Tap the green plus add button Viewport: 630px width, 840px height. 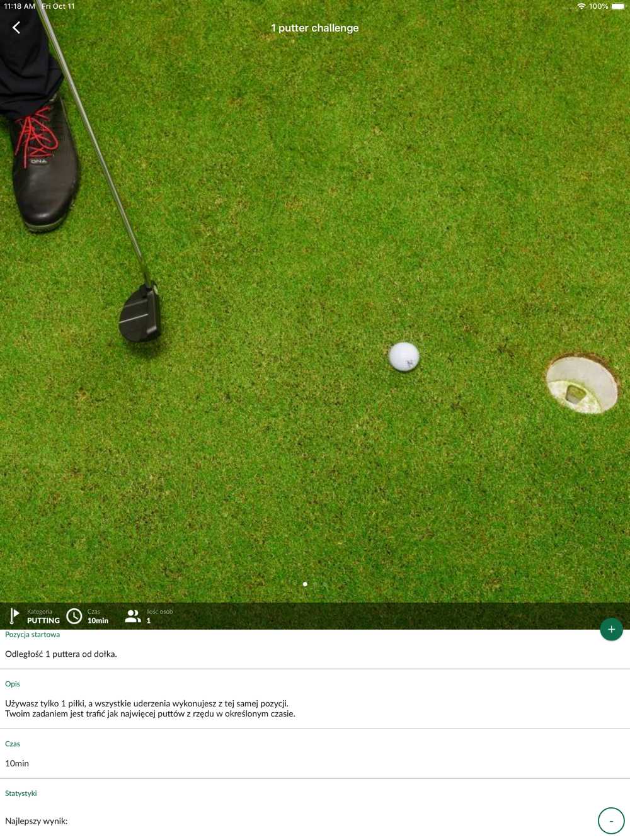pyautogui.click(x=611, y=629)
